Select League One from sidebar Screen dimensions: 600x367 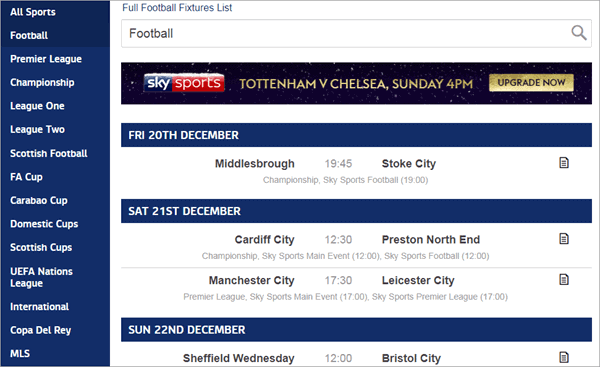(37, 106)
